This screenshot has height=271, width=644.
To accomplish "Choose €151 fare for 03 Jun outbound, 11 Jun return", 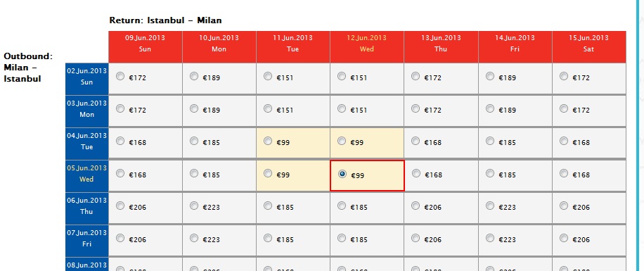I will [x=268, y=108].
